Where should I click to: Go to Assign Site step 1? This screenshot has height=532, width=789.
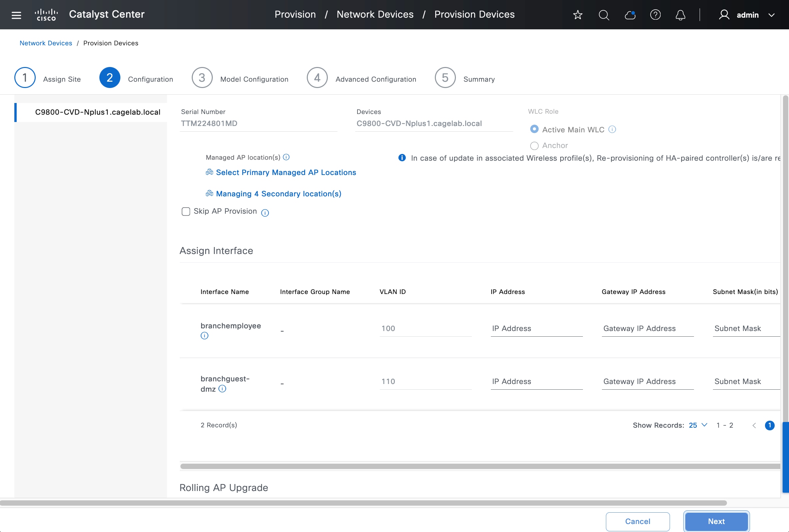(25, 78)
